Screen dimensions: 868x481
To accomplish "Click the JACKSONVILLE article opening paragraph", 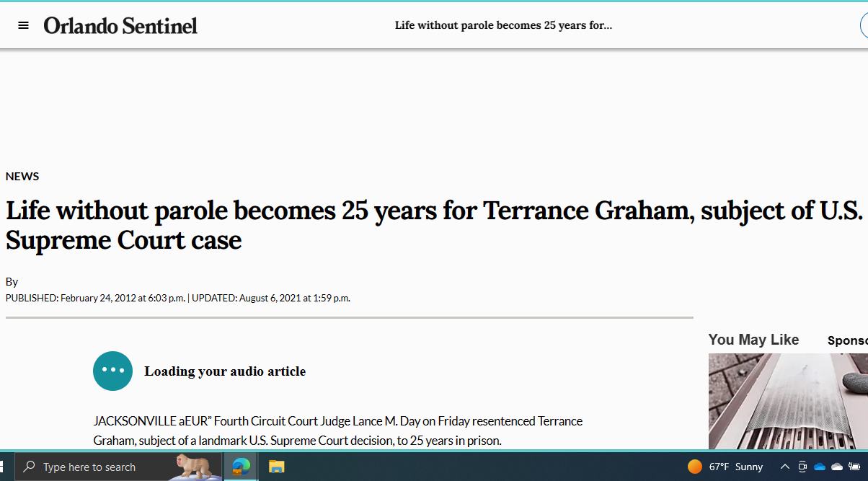I will [338, 431].
